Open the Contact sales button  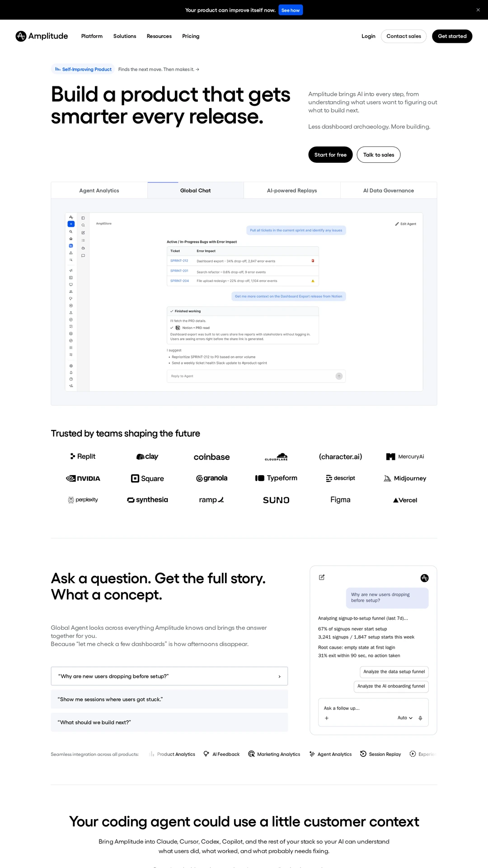click(404, 36)
